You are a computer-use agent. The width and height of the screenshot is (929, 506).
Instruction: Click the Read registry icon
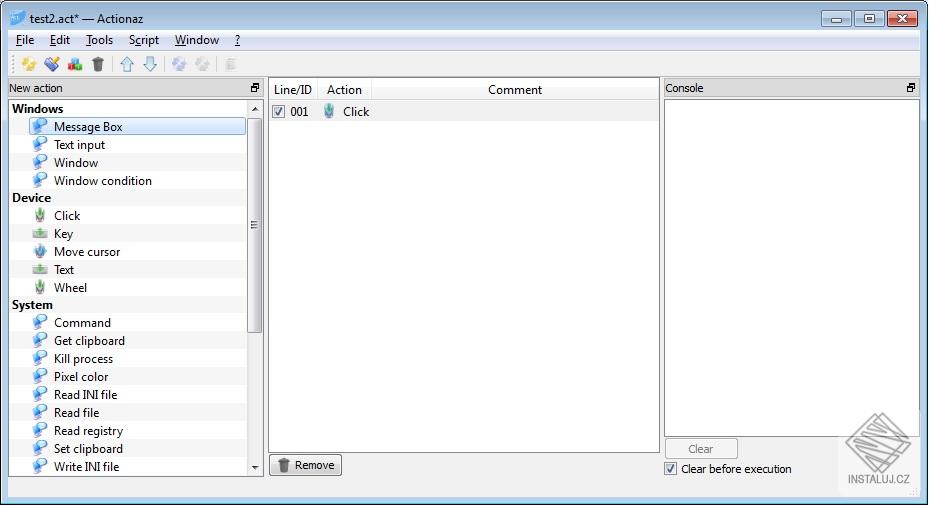click(40, 430)
